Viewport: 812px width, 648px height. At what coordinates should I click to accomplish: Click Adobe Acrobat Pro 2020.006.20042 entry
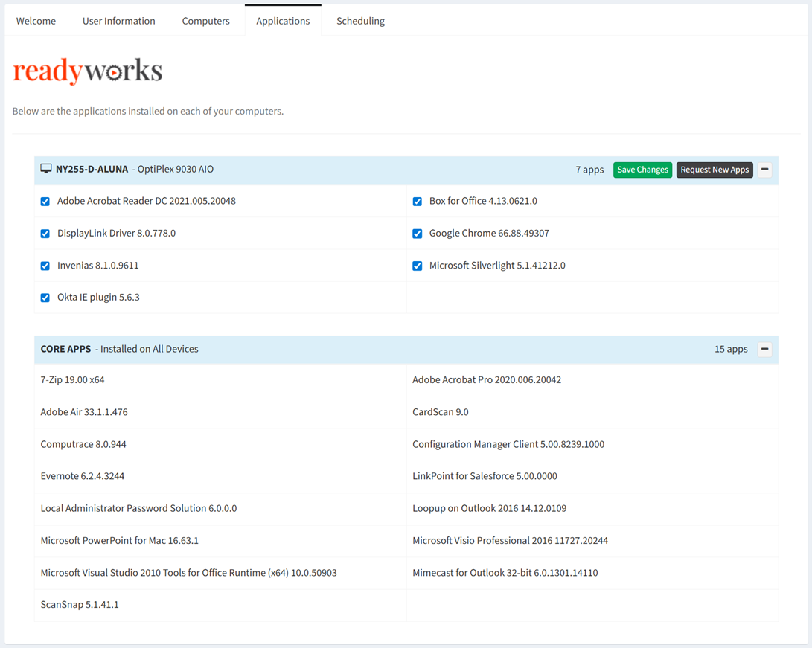(487, 380)
